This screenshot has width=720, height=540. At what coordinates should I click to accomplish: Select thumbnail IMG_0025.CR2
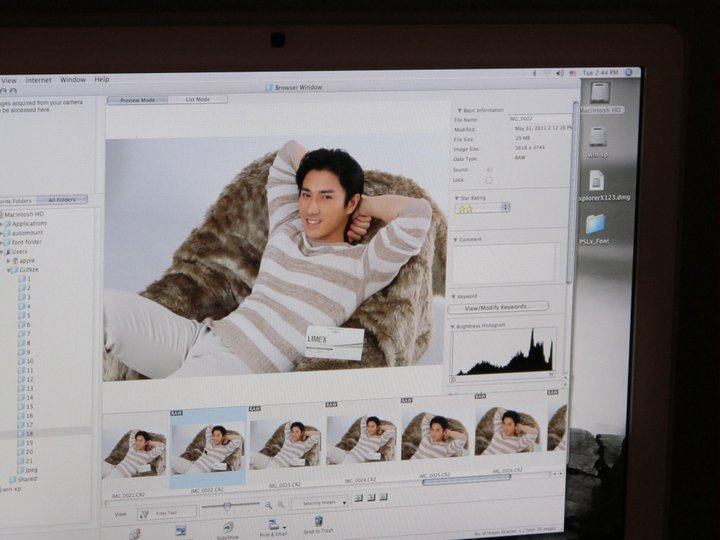click(435, 435)
